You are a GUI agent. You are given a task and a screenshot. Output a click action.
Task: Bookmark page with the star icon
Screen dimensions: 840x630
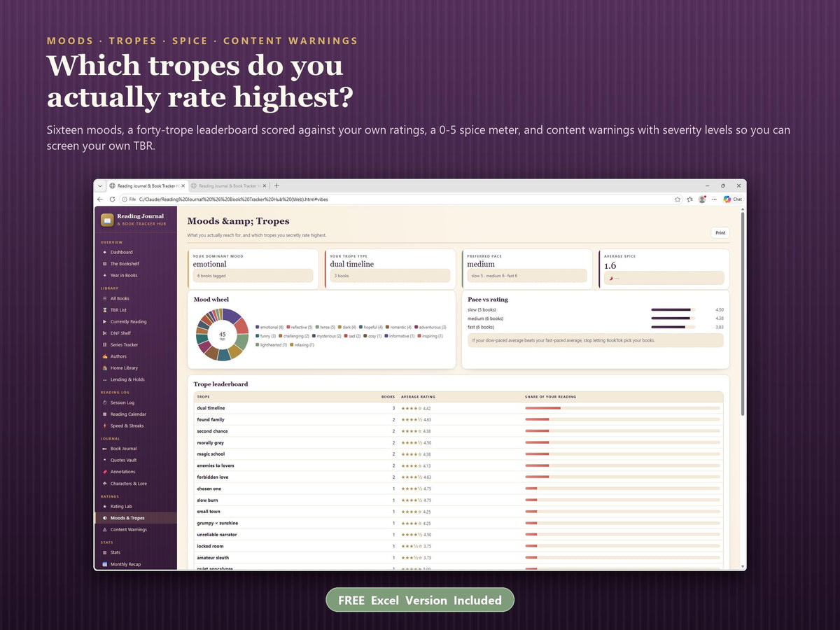pos(678,199)
